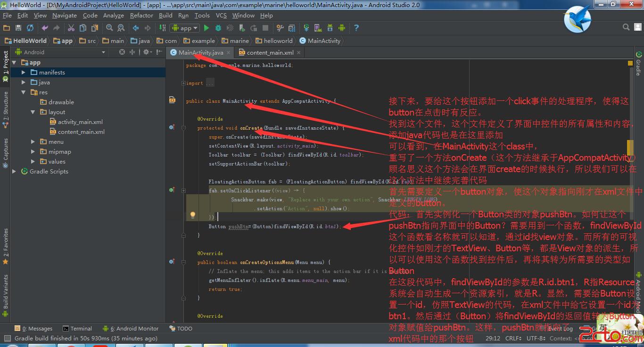Click the Cut scissors icon
Screen dimensions: 644x347
(x=71, y=28)
